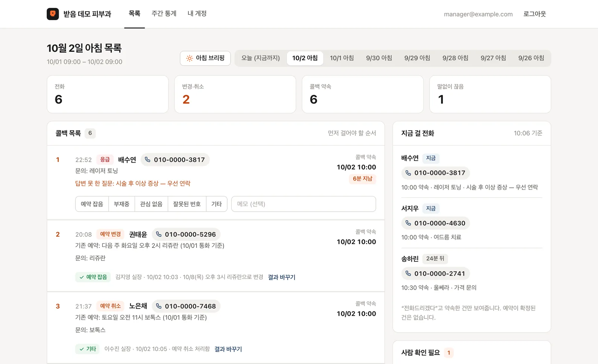Click the 24분 뒤 badge beside 송하린
The height and width of the screenshot is (364, 598).
pos(435,259)
